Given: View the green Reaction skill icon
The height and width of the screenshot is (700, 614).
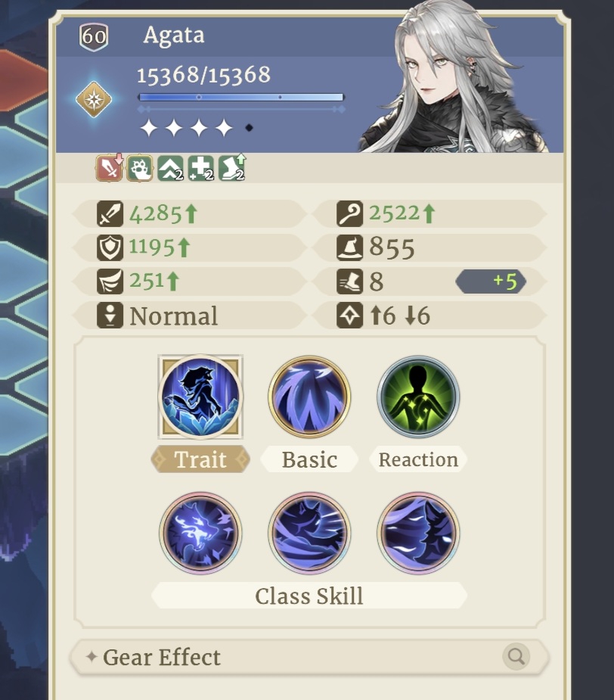Looking at the screenshot, I should coord(418,397).
